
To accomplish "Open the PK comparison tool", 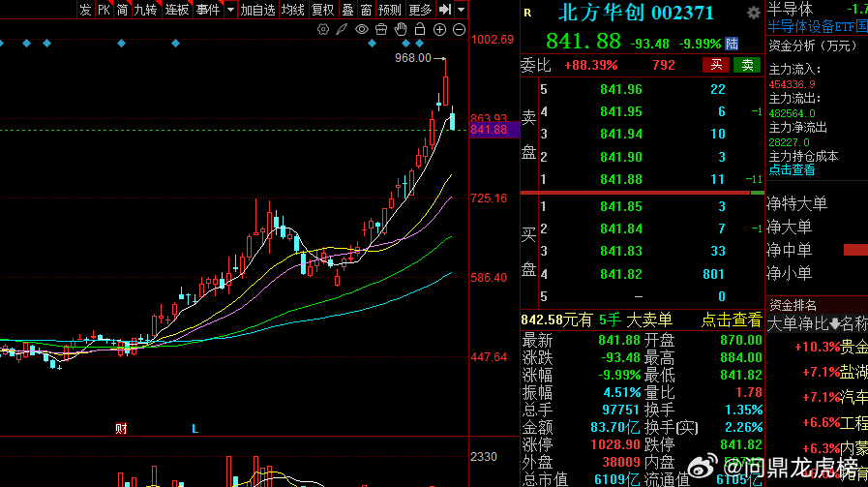I will pos(104,10).
